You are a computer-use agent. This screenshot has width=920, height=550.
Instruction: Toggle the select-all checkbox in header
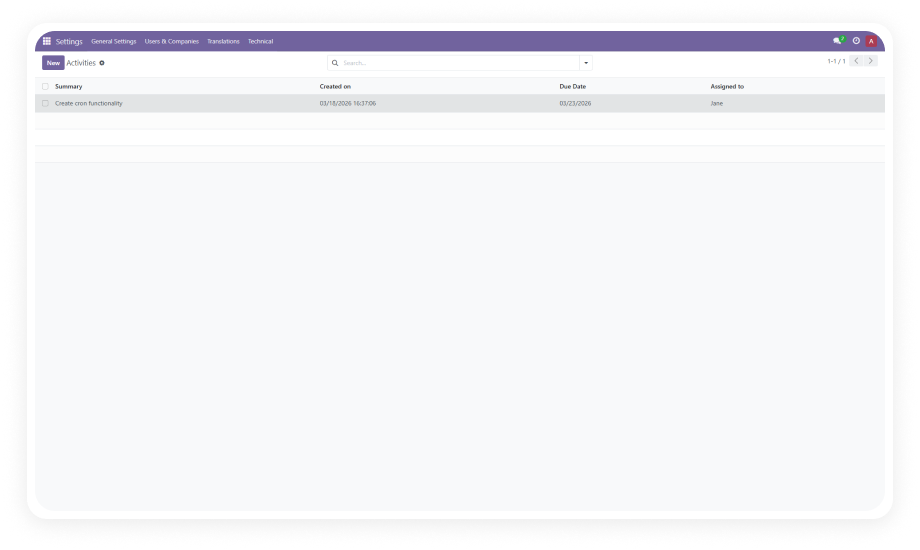coord(45,86)
